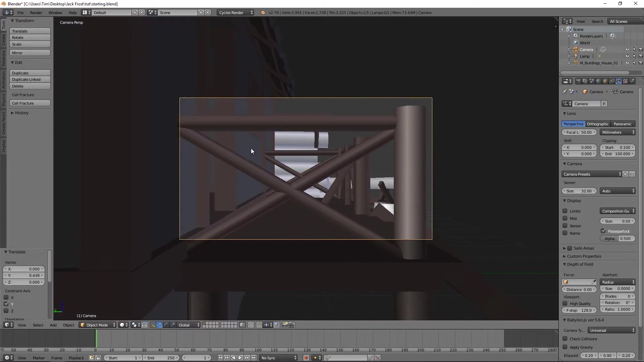Open the Cycles Render engine dropdown

[235, 13]
